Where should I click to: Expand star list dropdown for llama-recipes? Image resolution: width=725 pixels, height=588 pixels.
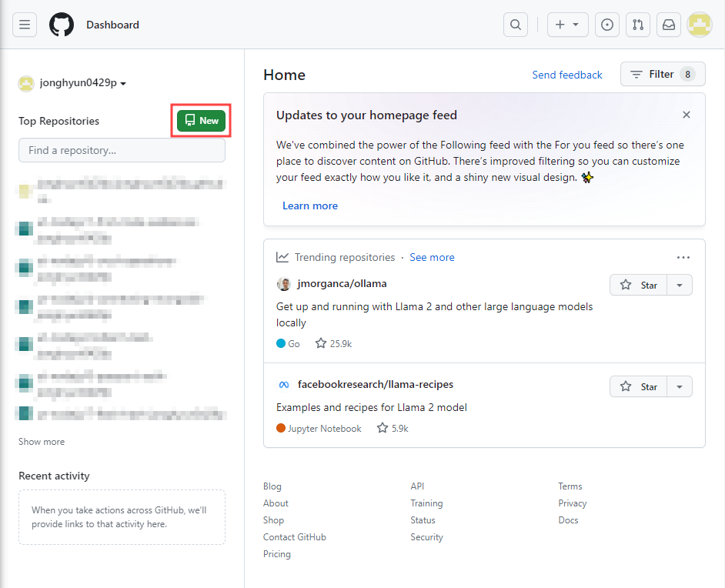pos(680,386)
